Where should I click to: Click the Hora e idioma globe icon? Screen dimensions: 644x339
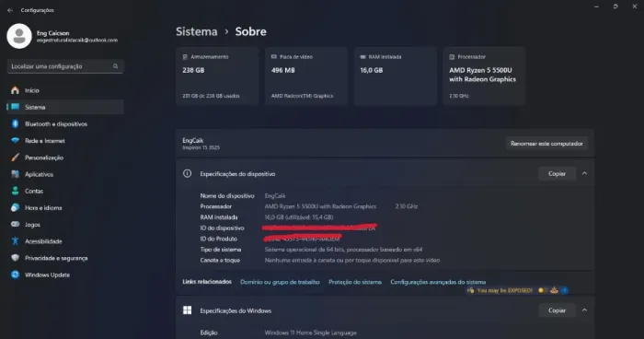(x=16, y=208)
